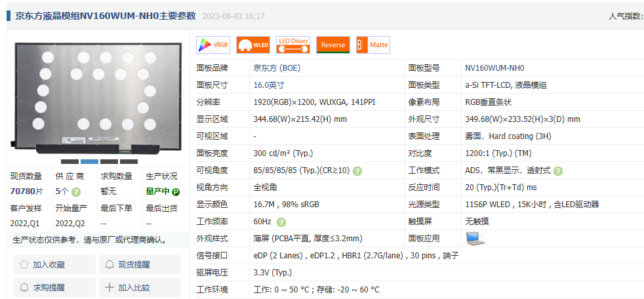Click the response time value 20 (Typ.)(Tr+Td) ms
This screenshot has height=299, width=644.
500,188
